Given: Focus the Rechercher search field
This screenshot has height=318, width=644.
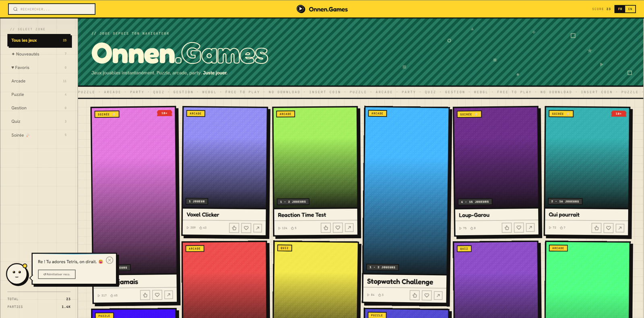Looking at the screenshot, I should pyautogui.click(x=52, y=9).
